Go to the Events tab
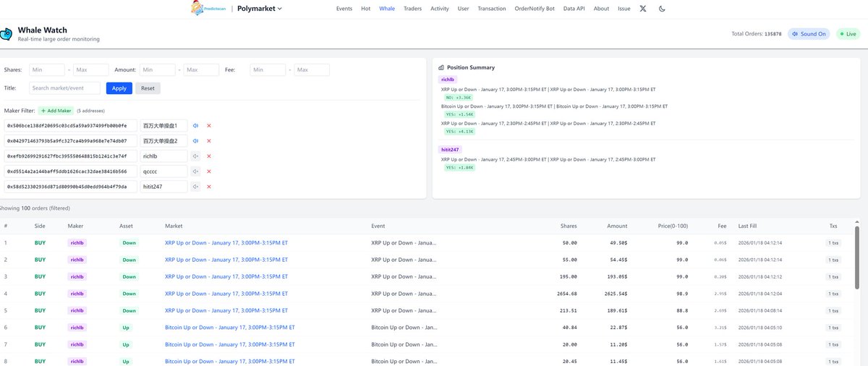 pos(344,9)
